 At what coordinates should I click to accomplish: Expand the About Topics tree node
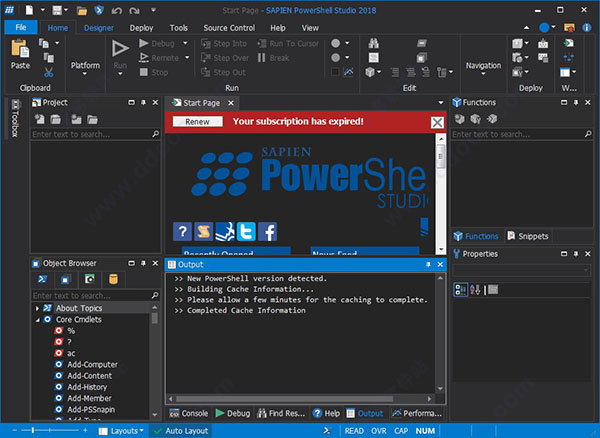point(37,308)
